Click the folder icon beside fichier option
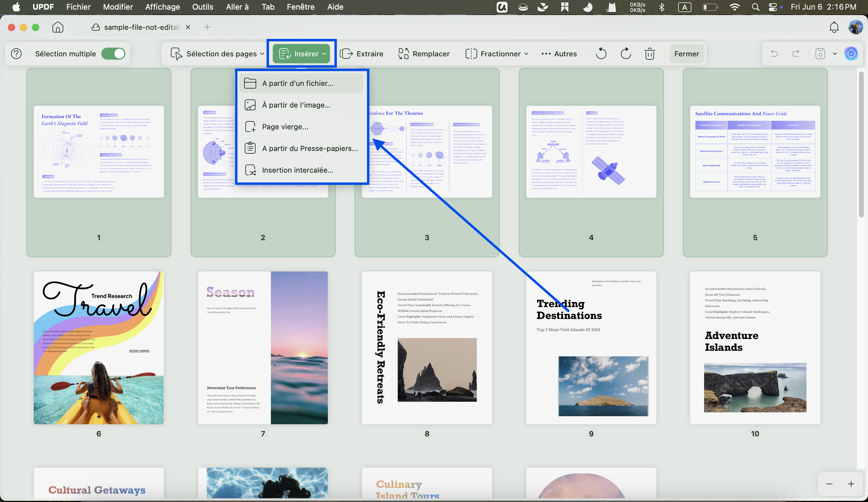868x502 pixels. [250, 83]
